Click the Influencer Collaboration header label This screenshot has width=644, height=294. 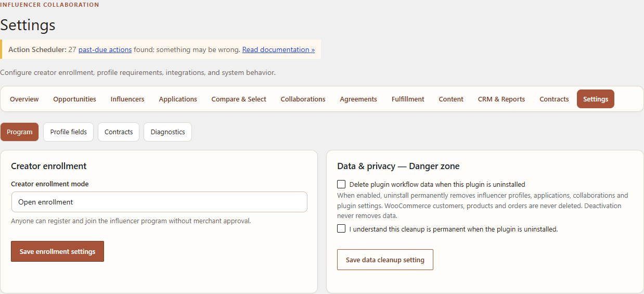(49, 5)
